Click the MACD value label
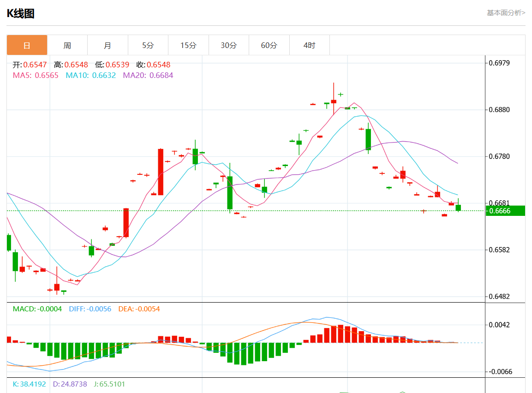The image size is (532, 393). tap(37, 309)
